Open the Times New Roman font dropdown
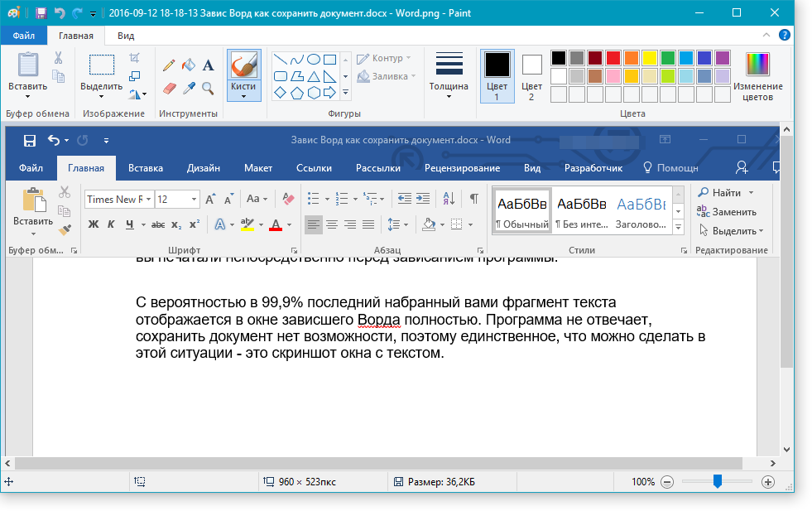The image size is (812, 511). click(149, 200)
